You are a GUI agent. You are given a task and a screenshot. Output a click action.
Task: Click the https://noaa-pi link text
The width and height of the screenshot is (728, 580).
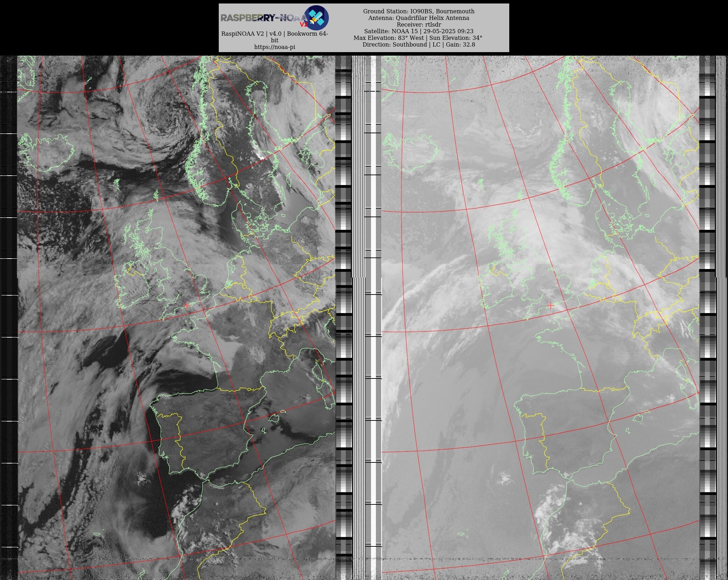pos(275,47)
